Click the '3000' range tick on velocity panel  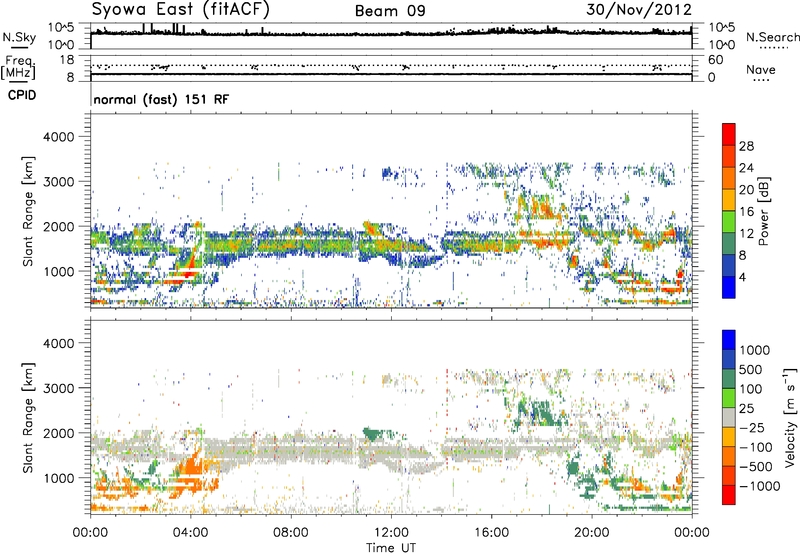pyautogui.click(x=58, y=388)
